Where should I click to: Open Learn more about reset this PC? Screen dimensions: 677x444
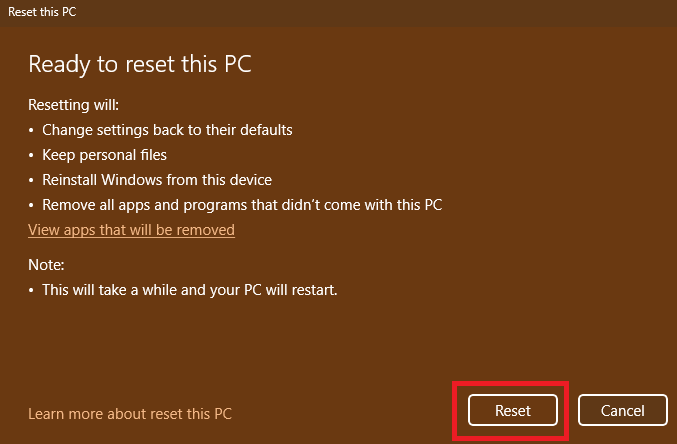[130, 413]
